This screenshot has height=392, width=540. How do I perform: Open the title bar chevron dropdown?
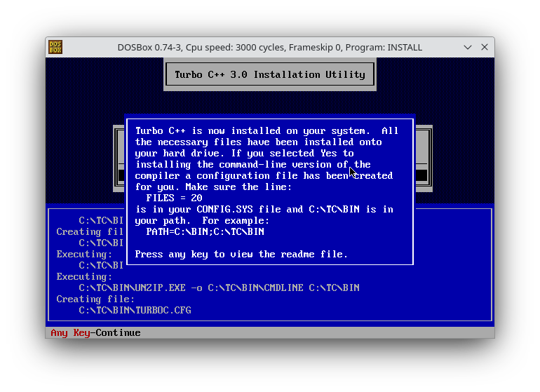(467, 47)
